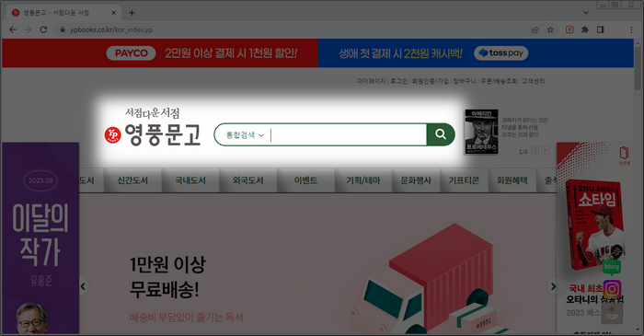Open the 문화행사 menu

coord(416,180)
